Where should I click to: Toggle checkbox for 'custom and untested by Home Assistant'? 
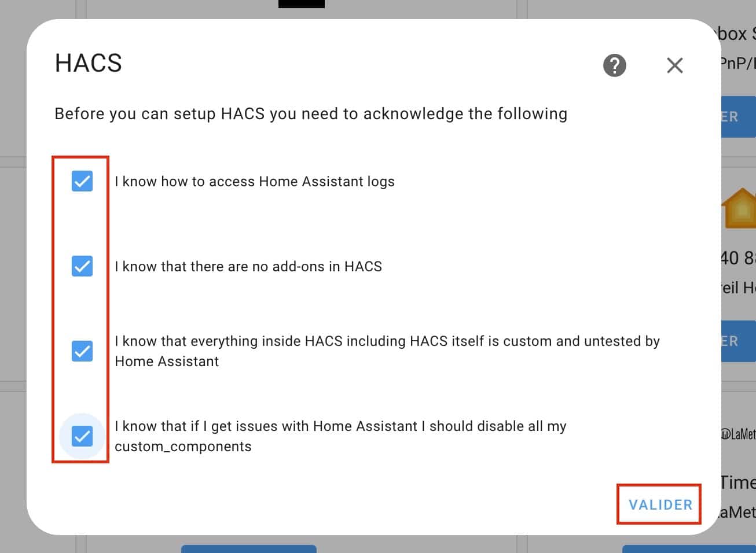tap(82, 351)
